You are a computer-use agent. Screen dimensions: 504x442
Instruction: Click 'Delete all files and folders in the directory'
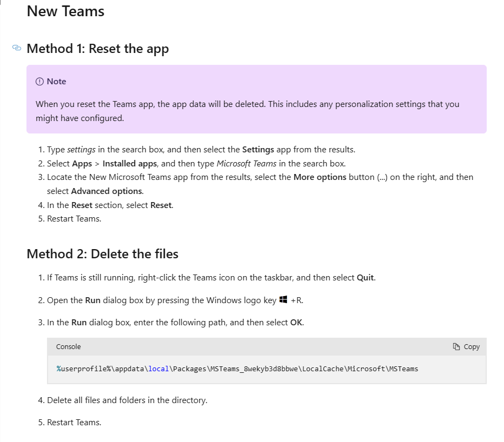(x=127, y=400)
